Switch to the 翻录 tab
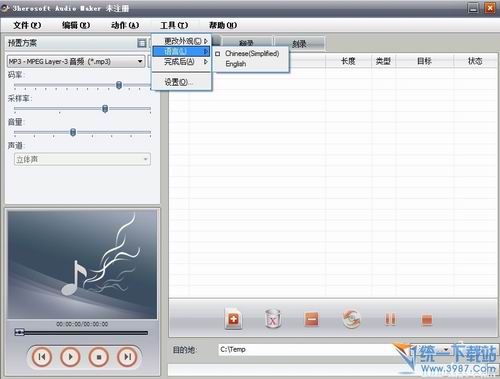Viewport: 500px width, 379px height. tap(247, 43)
